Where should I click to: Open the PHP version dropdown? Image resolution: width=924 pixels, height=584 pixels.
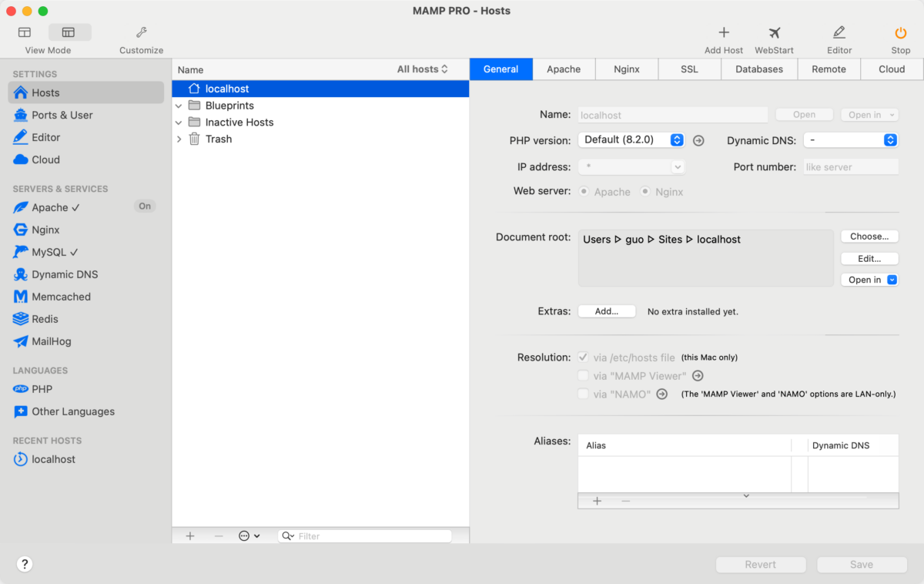(631, 139)
